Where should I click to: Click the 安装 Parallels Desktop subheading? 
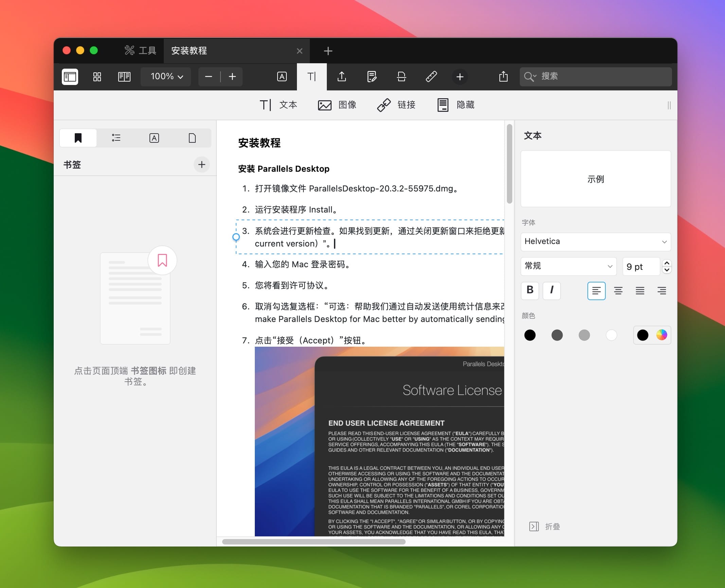[284, 169]
